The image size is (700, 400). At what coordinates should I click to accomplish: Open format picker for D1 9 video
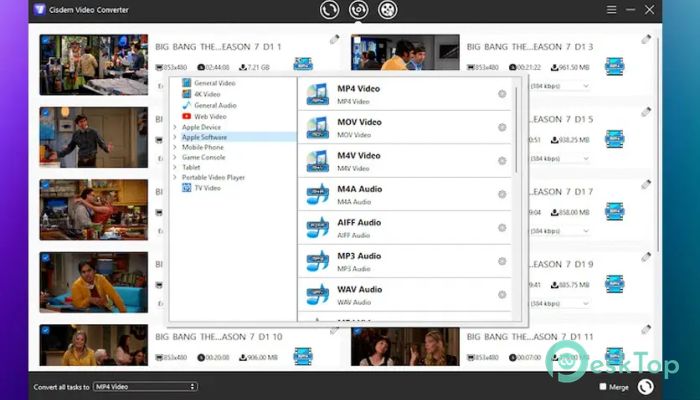click(x=614, y=284)
